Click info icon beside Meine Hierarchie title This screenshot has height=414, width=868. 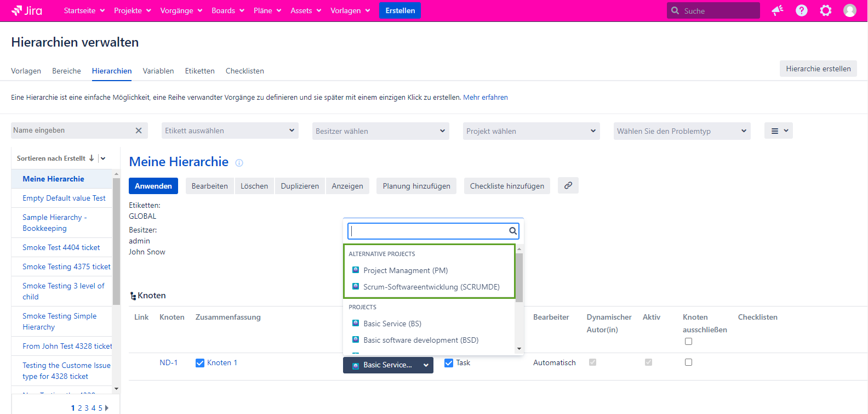pyautogui.click(x=239, y=163)
